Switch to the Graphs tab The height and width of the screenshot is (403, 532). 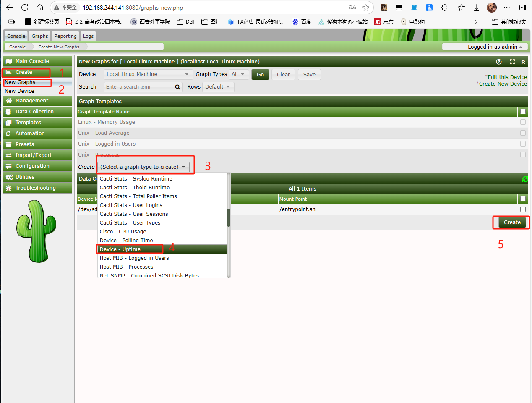(40, 36)
